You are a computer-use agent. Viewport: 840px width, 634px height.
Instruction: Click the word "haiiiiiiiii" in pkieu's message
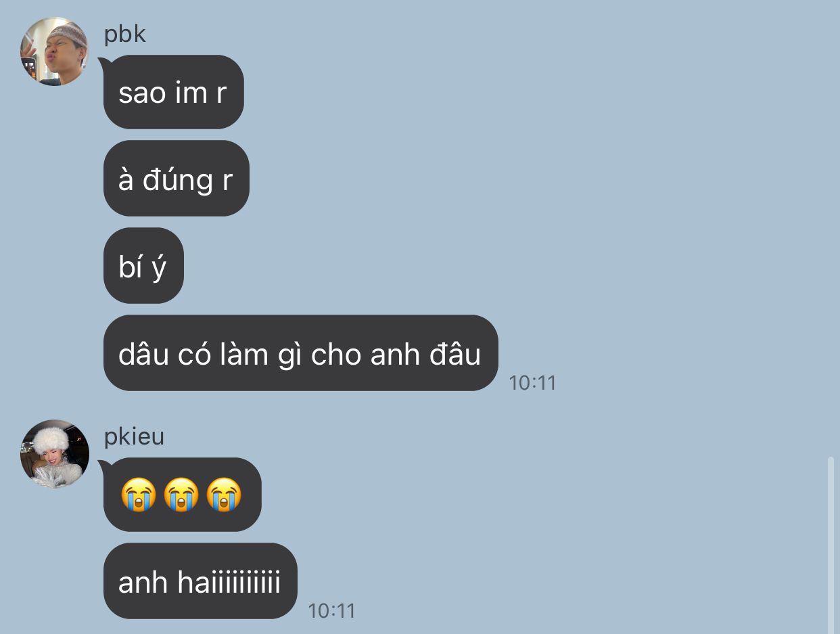(x=229, y=583)
